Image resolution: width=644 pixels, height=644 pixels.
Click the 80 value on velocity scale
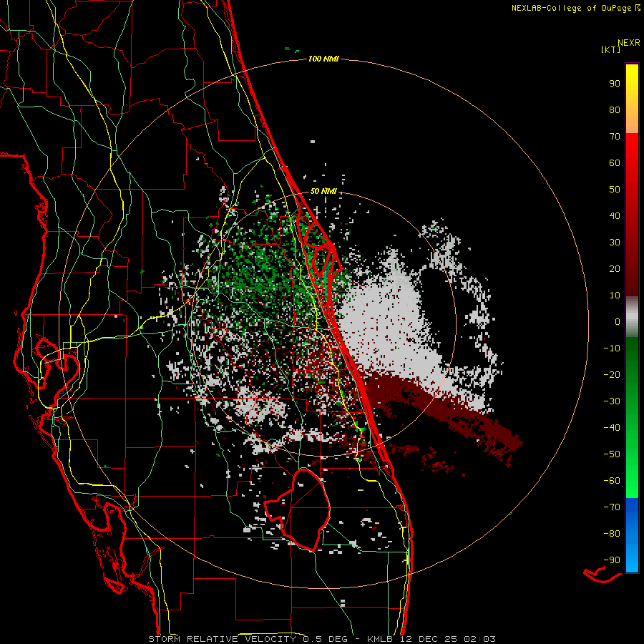coord(615,109)
